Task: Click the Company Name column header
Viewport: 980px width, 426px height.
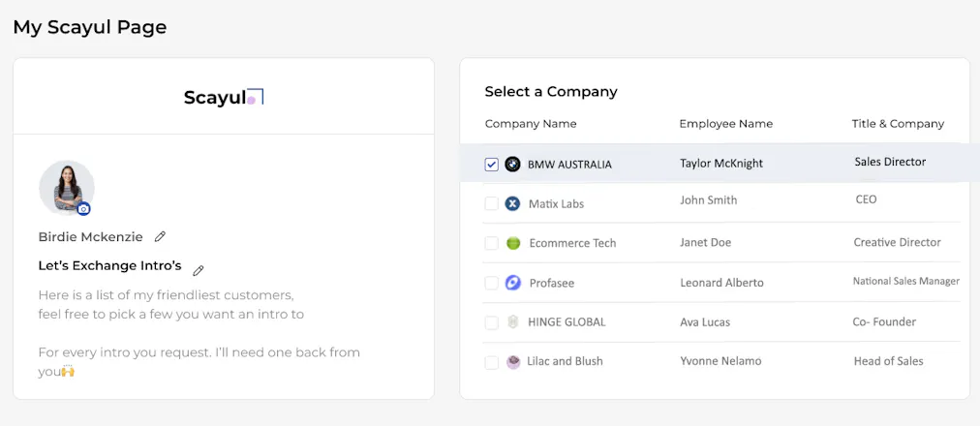Action: point(531,124)
